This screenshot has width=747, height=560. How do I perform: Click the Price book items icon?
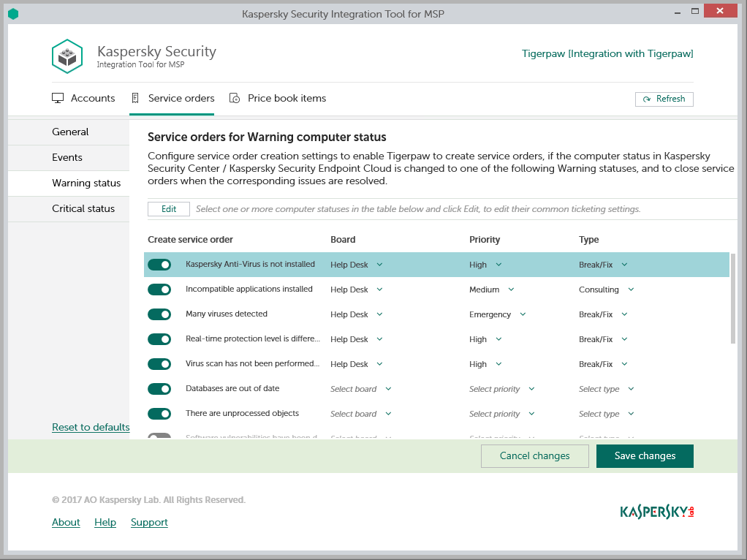(235, 99)
